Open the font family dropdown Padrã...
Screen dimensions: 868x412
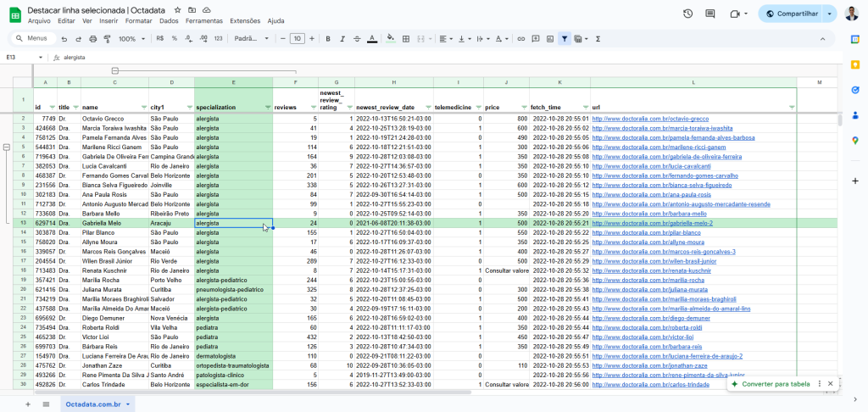pyautogui.click(x=251, y=39)
